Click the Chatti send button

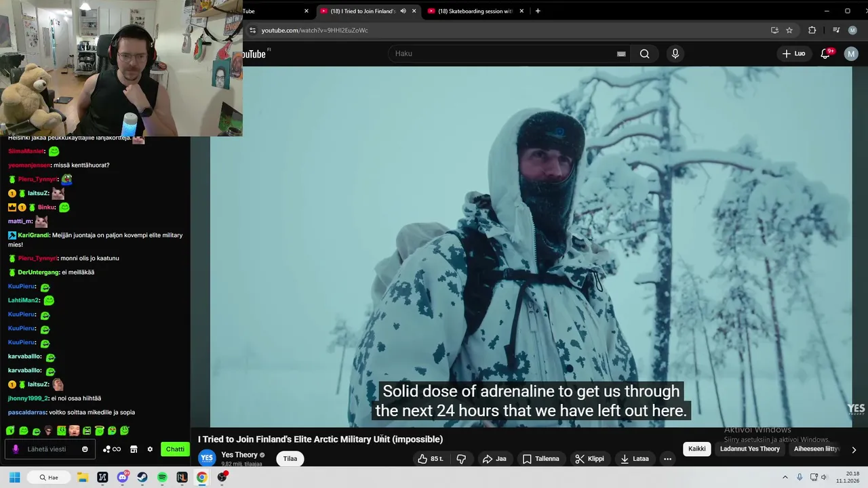click(x=175, y=449)
